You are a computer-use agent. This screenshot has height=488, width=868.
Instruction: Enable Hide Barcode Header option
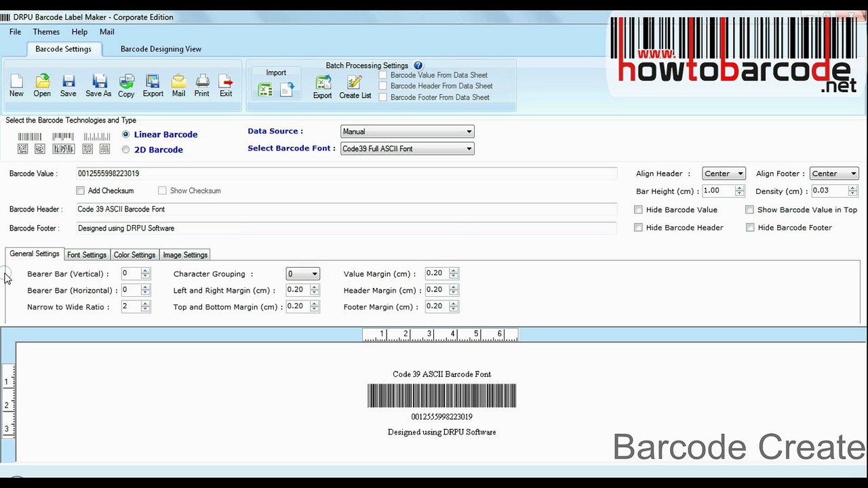638,228
